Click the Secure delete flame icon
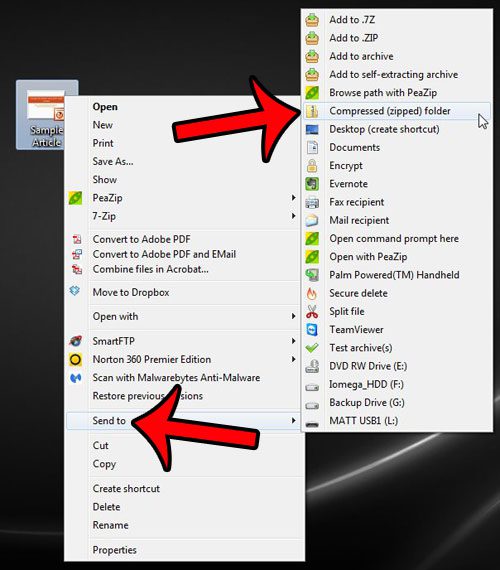This screenshot has height=570, width=500. (312, 293)
